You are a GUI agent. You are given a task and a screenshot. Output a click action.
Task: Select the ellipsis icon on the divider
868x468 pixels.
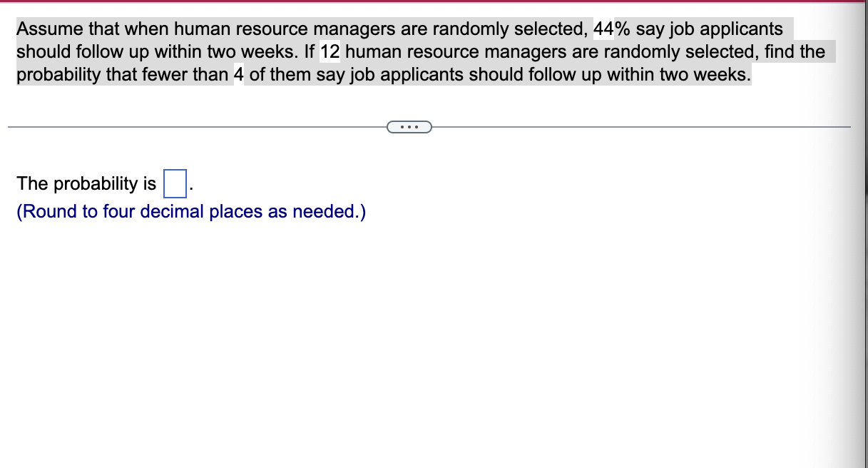(x=409, y=126)
